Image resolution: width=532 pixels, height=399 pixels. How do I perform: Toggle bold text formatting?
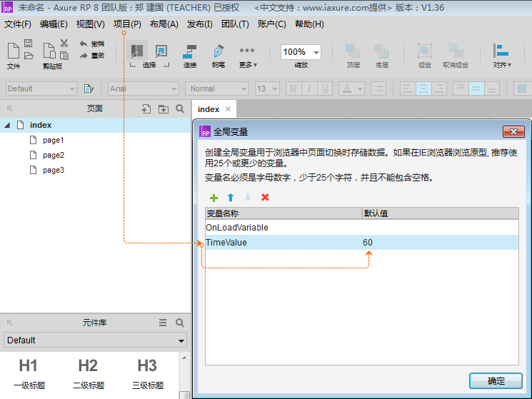point(293,89)
